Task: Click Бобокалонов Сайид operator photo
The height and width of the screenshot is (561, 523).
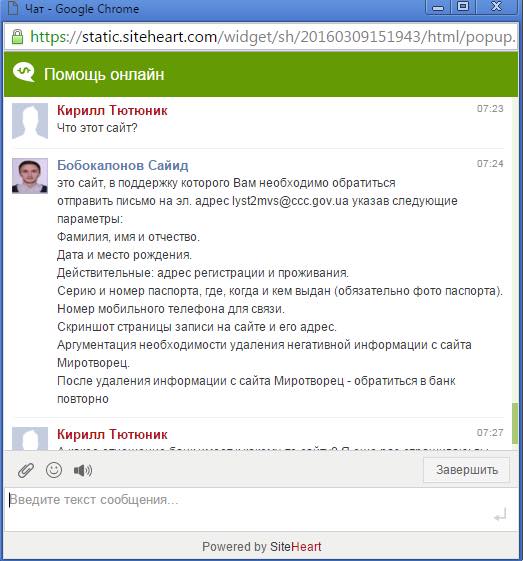Action: point(30,176)
